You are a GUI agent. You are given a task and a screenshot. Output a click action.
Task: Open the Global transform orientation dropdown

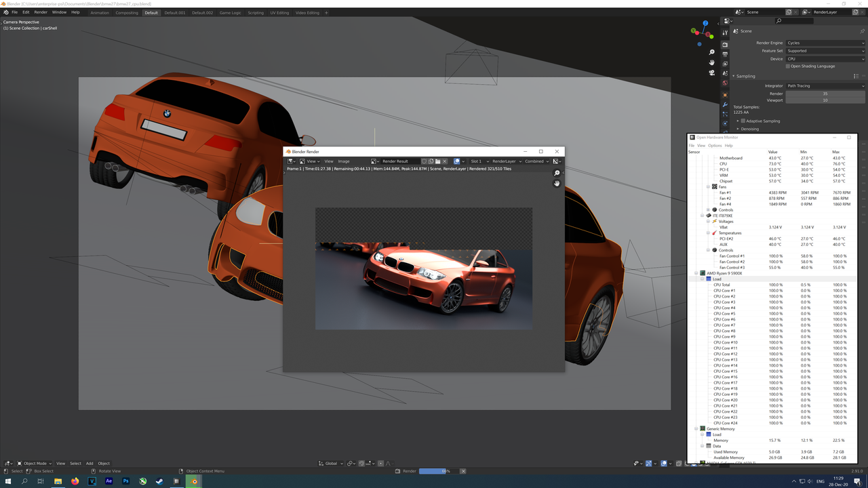[330, 464]
